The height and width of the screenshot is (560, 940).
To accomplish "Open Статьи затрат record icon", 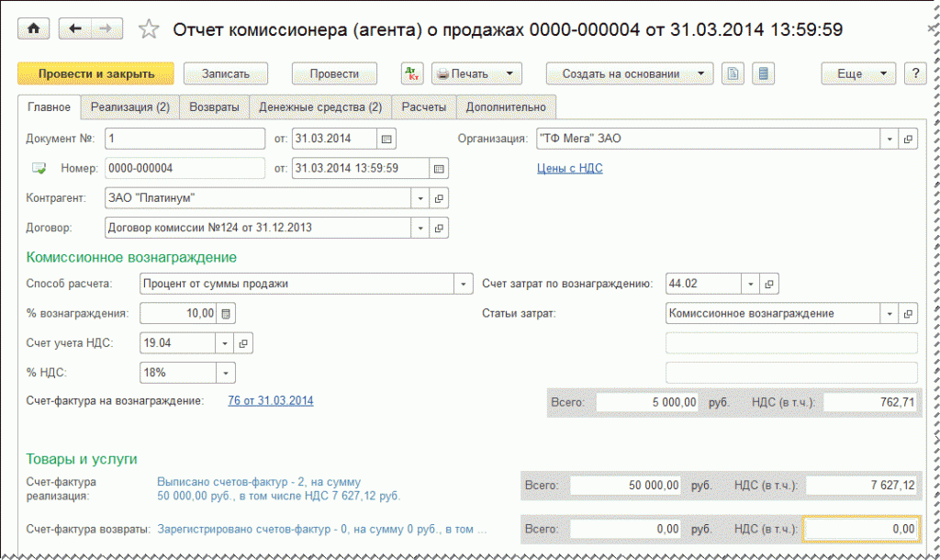I will pyautogui.click(x=908, y=314).
